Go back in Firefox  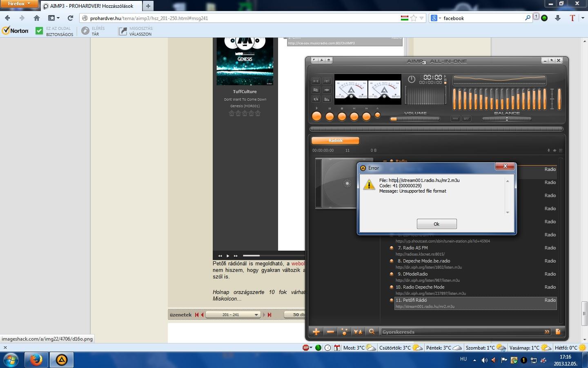click(x=7, y=18)
